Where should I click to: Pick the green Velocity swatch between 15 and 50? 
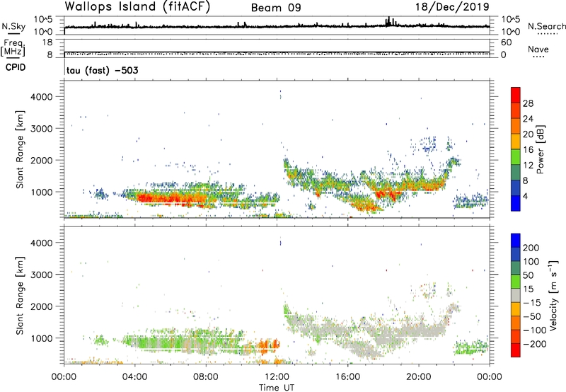516,282
